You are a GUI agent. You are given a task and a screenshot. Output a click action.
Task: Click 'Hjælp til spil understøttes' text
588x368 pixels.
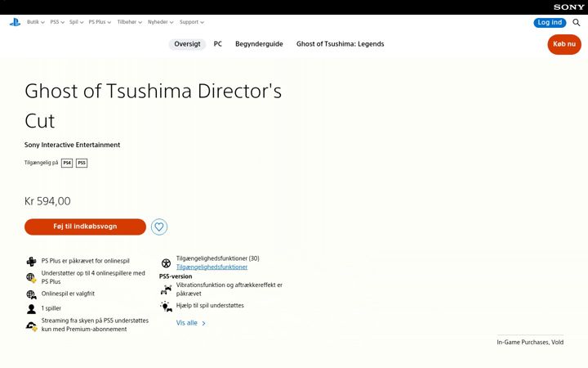(210, 305)
